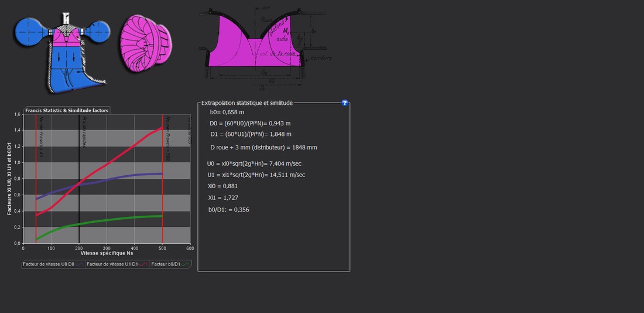
Task: Click the blue help question mark icon
Action: tap(345, 103)
